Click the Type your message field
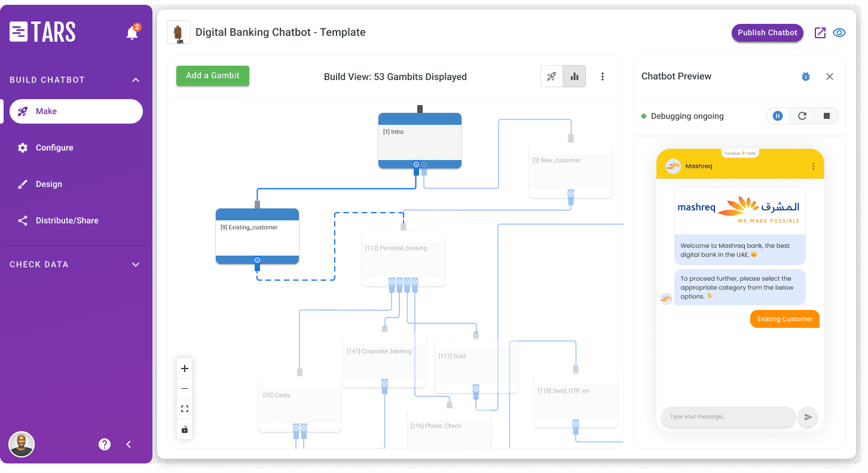868x473 pixels. pos(728,417)
